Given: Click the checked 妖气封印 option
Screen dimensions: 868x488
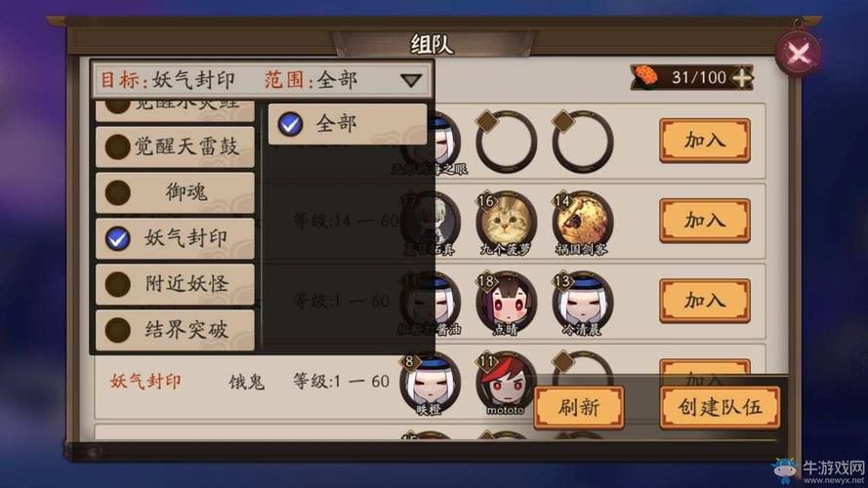Looking at the screenshot, I should pyautogui.click(x=175, y=238).
